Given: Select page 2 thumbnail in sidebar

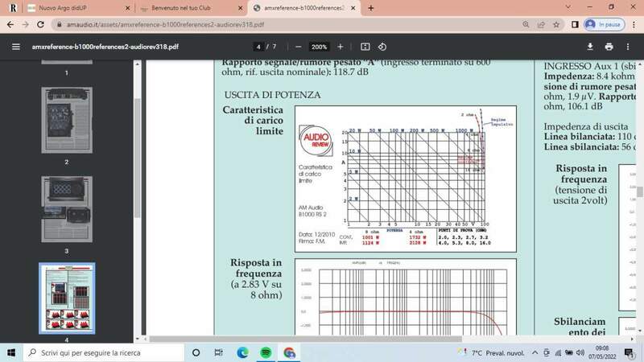Looking at the screenshot, I should tap(66, 121).
